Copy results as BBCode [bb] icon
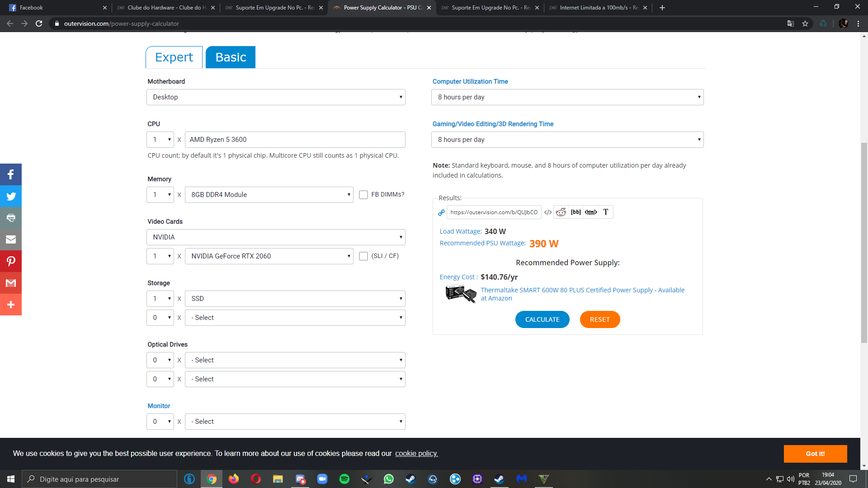Image resolution: width=868 pixels, height=488 pixels. coord(576,212)
